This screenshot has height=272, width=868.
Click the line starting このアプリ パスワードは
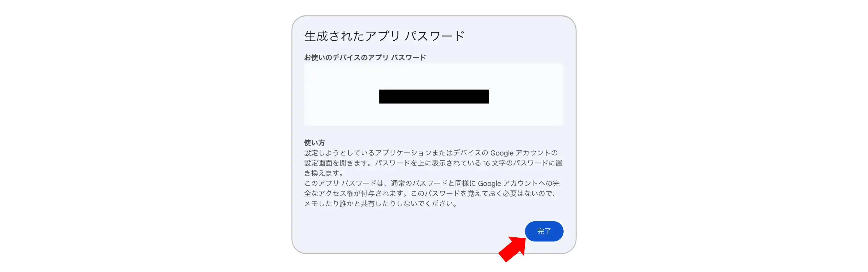pos(432,183)
